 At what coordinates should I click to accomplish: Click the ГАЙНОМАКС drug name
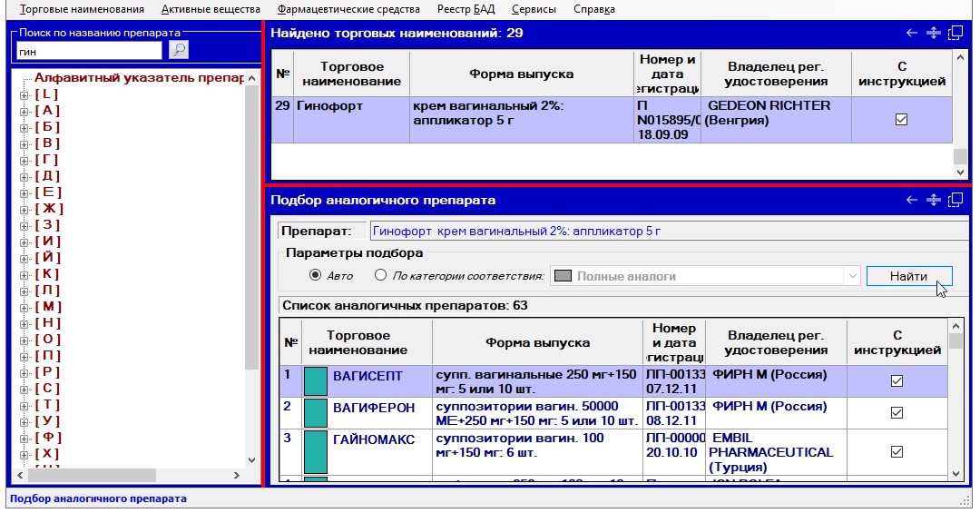374,439
